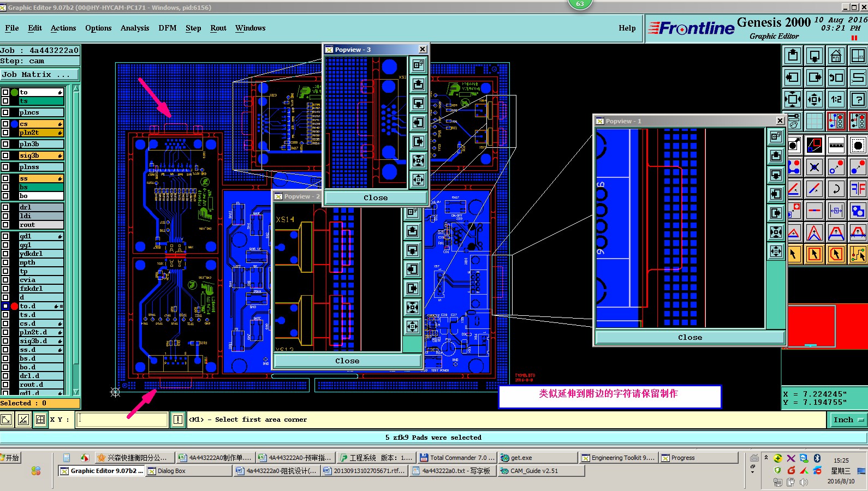Screen dimensions: 868x491
Task: Open the Inch units dropdown
Action: [x=848, y=420]
